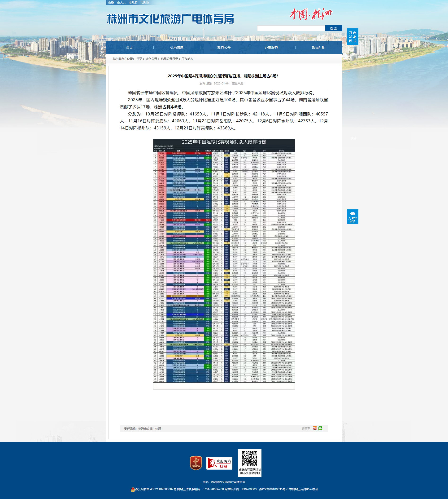Click the 党政机关 red badge icon
448x499 pixels.
tap(196, 463)
